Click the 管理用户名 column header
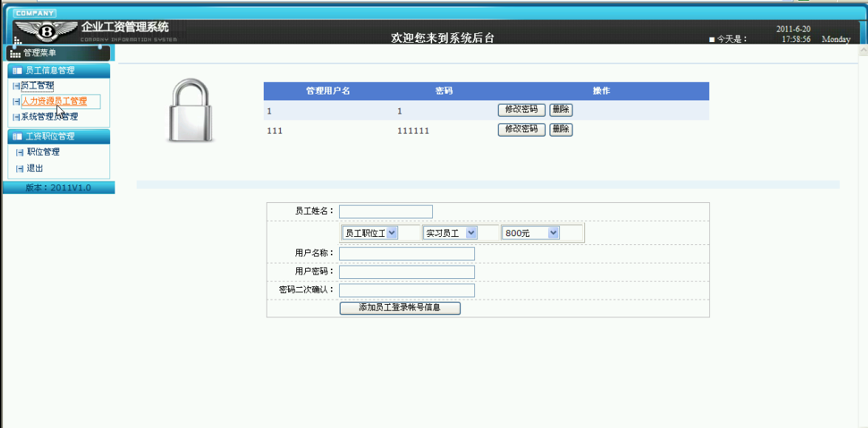The height and width of the screenshot is (428, 868). [328, 91]
